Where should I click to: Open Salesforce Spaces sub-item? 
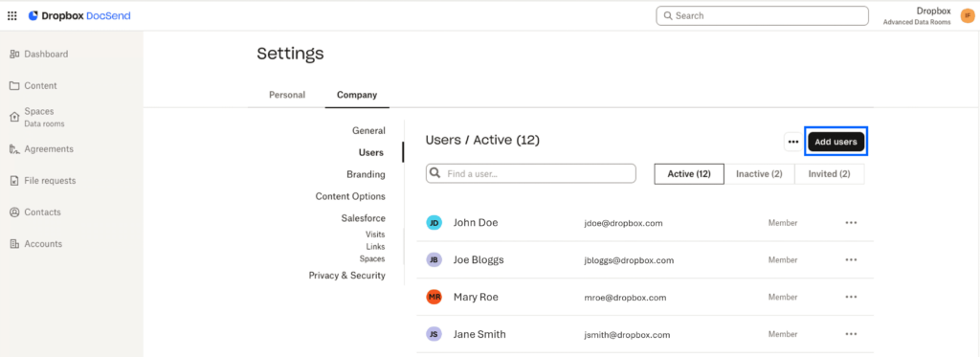tap(372, 258)
